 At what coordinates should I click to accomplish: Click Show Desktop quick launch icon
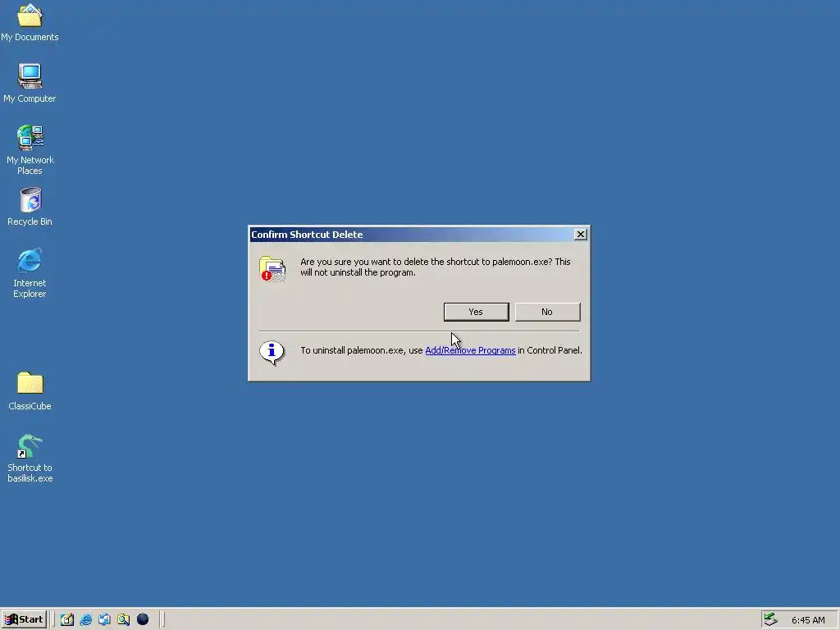67,619
